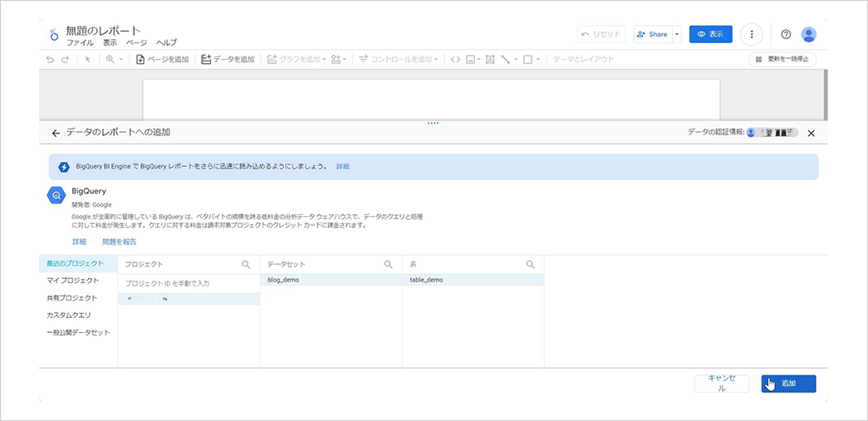
Task: Click panel resize handle dots
Action: point(433,123)
